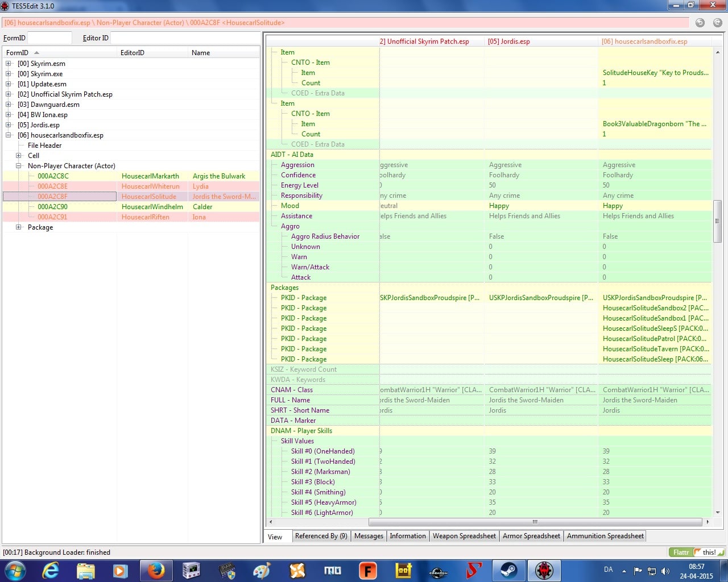Screen dimensions: 728x582
Task: Open the yellow LOOT taskbar icon
Action: (x=403, y=571)
